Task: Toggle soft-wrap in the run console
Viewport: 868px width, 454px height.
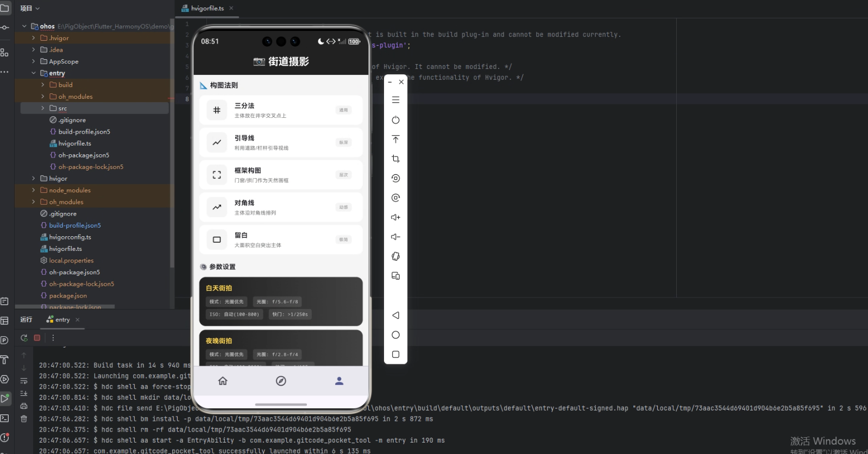Action: 24,381
